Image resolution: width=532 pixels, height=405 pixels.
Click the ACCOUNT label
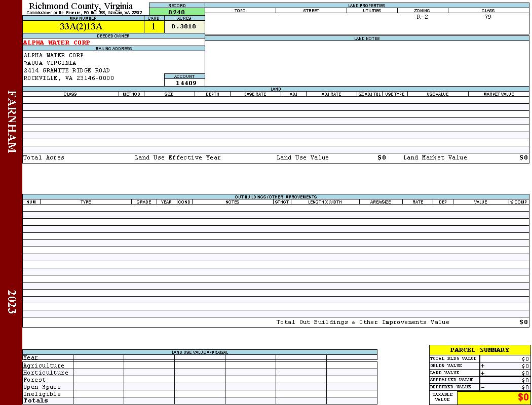(184, 76)
